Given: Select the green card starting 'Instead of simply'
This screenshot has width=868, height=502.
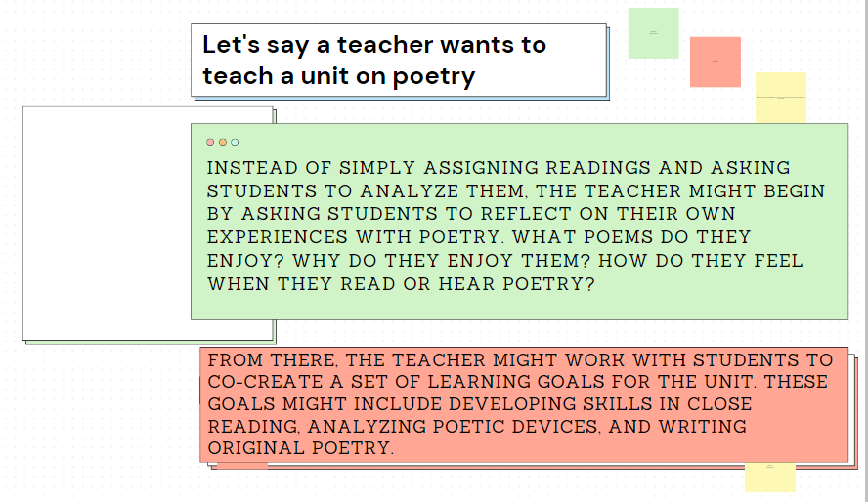Looking at the screenshot, I should click(519, 222).
